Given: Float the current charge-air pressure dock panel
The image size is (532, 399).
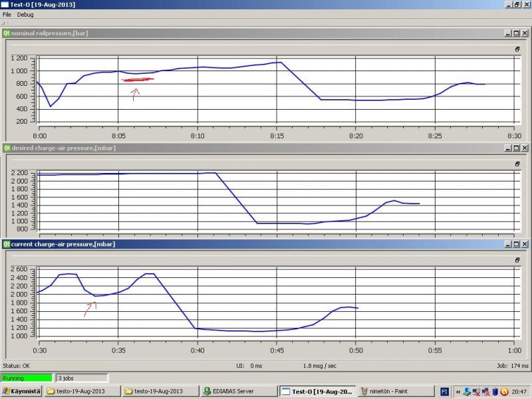Looking at the screenshot, I should [517, 261].
